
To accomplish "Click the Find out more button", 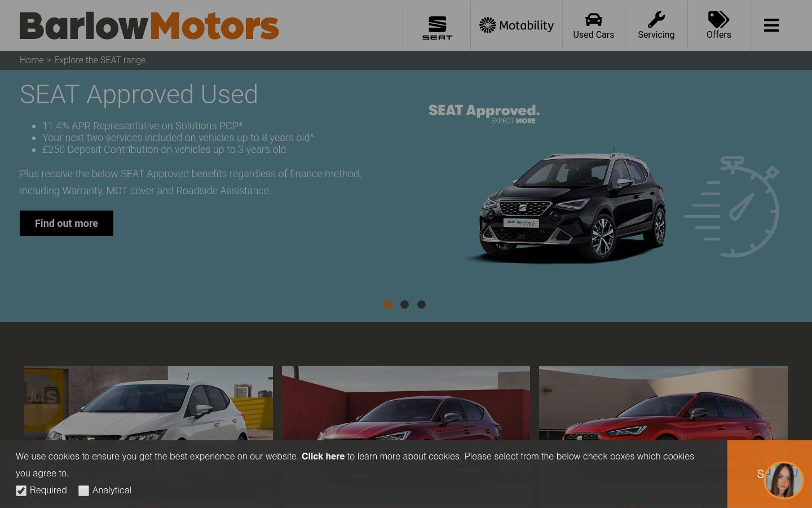I will point(67,223).
